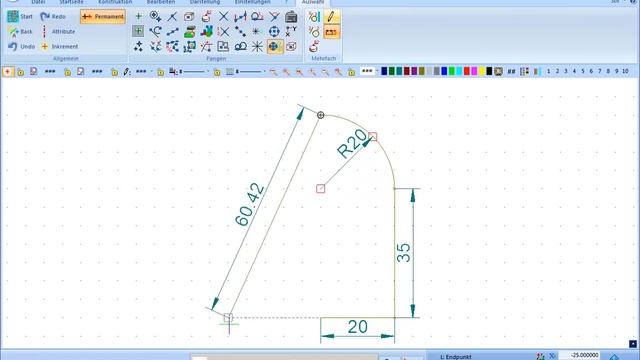Select layer number 5

click(583, 71)
